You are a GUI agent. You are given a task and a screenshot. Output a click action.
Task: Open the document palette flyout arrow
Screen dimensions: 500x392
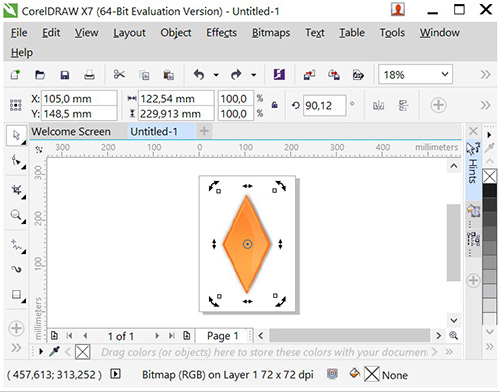point(41,352)
